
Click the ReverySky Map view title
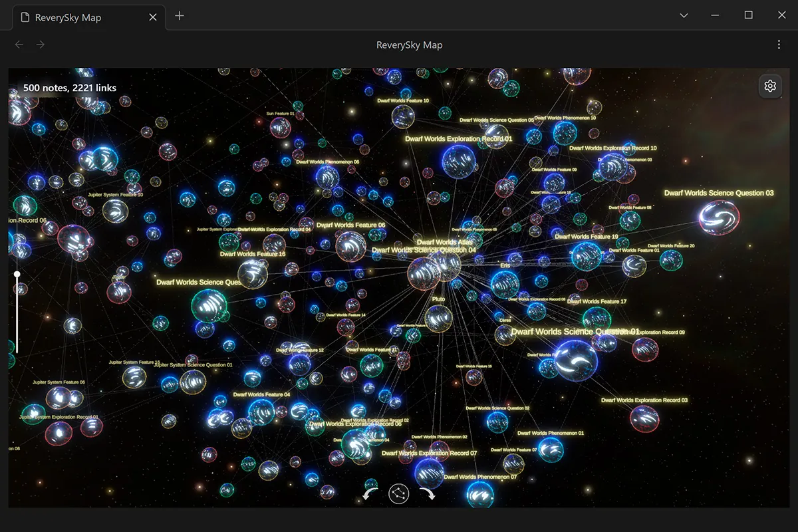(409, 45)
